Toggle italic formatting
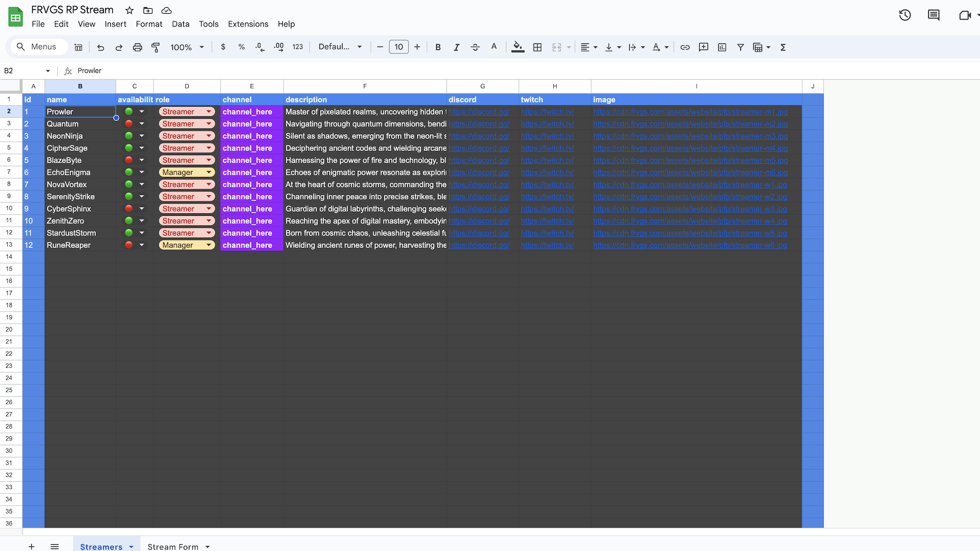 [x=456, y=47]
